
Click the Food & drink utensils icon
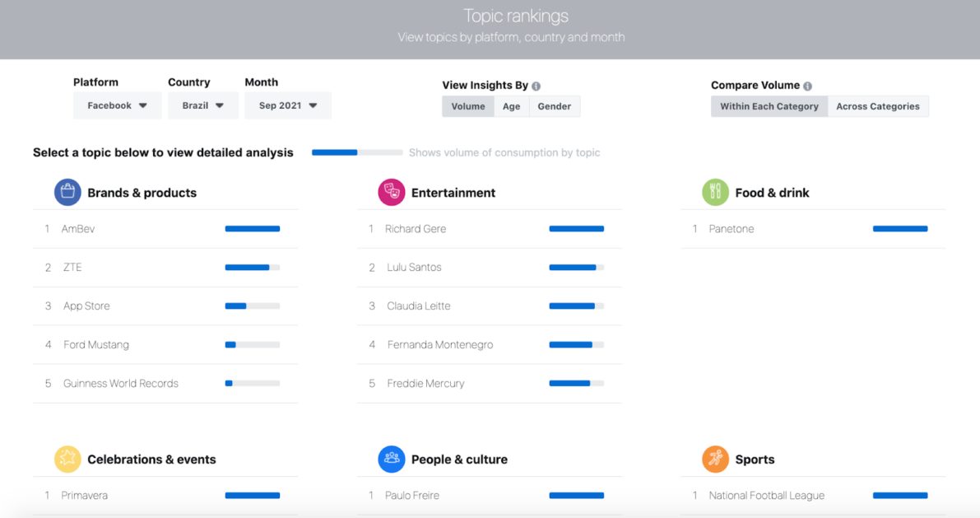pyautogui.click(x=715, y=193)
